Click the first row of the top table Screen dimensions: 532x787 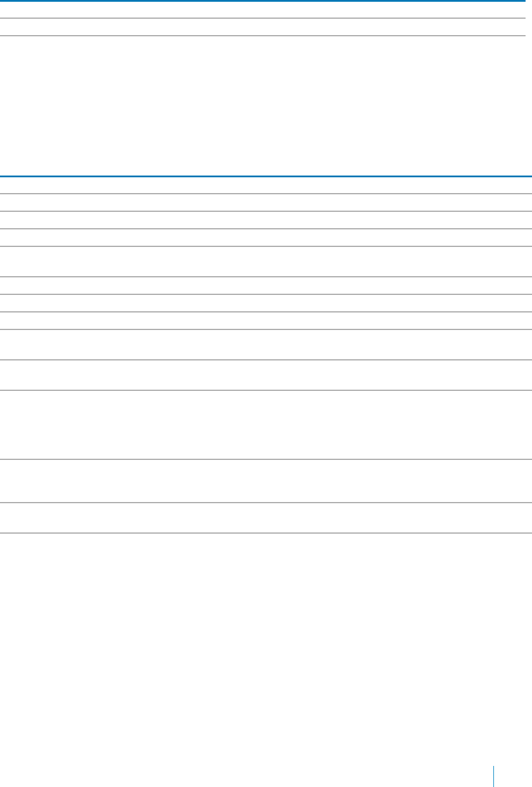pos(262,10)
